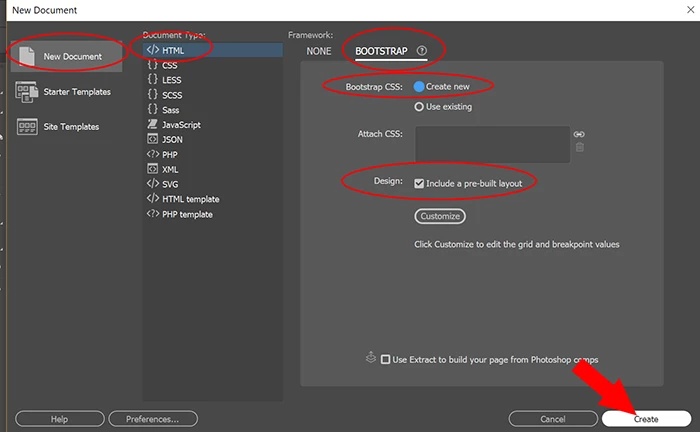Click the Extract icon beside the checkbox
The width and height of the screenshot is (700, 432).
(371, 357)
